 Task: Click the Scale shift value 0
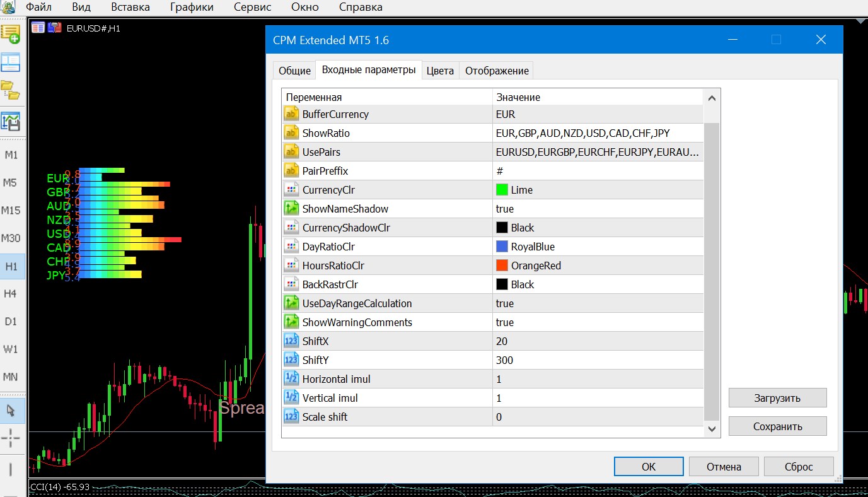coord(499,417)
